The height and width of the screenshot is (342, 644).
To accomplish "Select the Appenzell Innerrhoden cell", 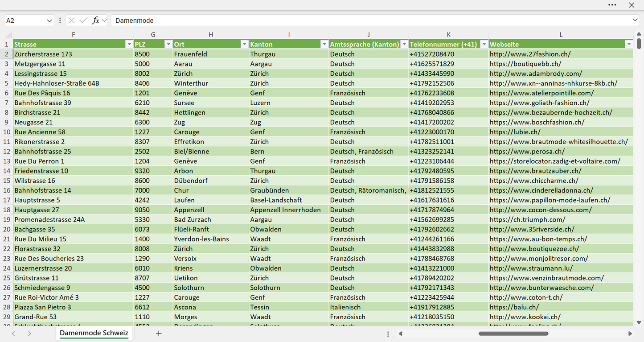I will tap(289, 210).
